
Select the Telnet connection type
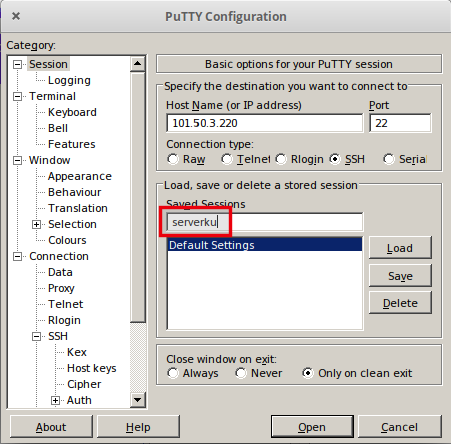pyautogui.click(x=227, y=159)
